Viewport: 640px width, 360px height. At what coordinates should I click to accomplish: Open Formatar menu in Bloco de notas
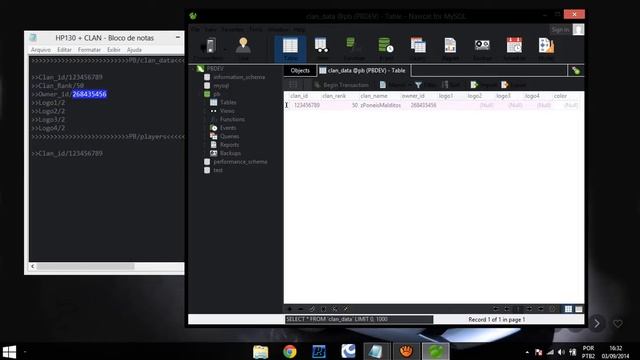pyautogui.click(x=89, y=50)
